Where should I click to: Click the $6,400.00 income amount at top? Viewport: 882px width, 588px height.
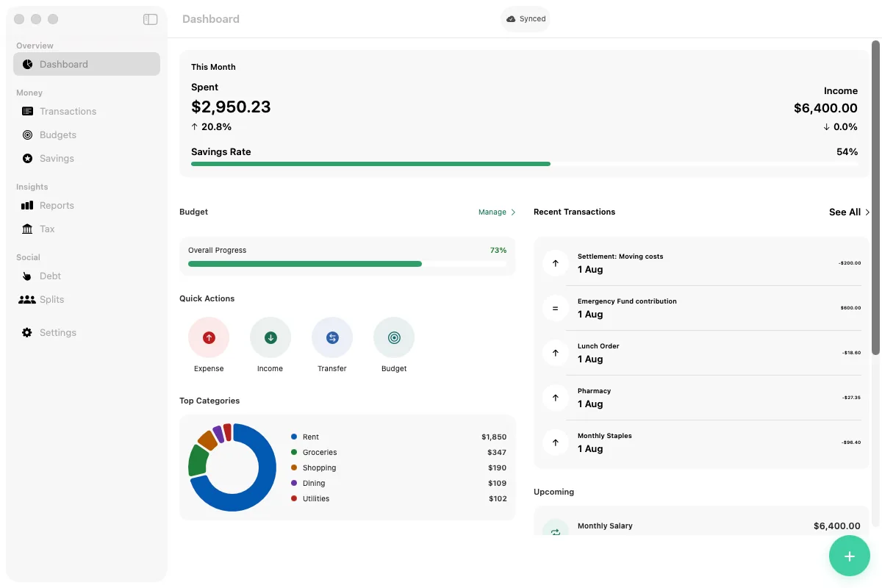pos(825,109)
